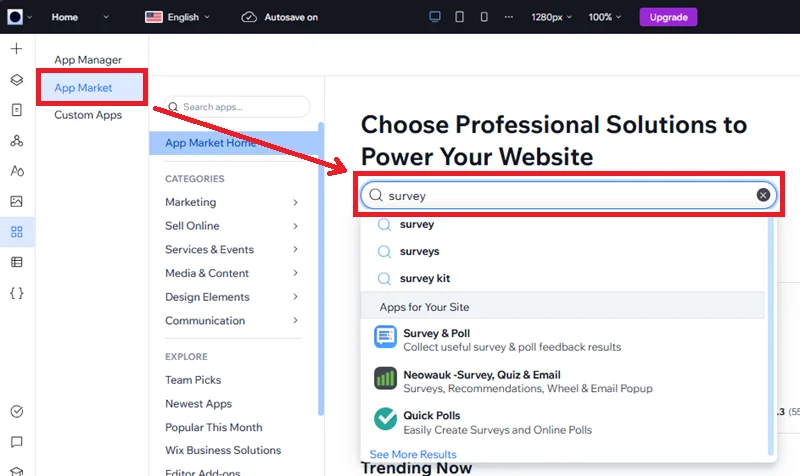The image size is (800, 476).
Task: Select App Market Home tab
Action: click(x=234, y=143)
